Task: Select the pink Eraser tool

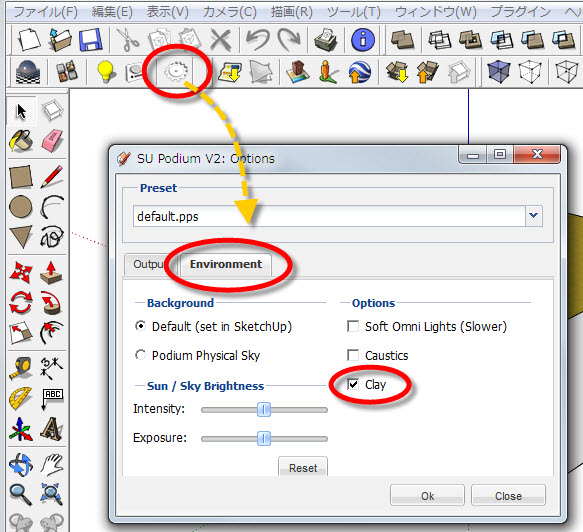Action: coord(52,141)
